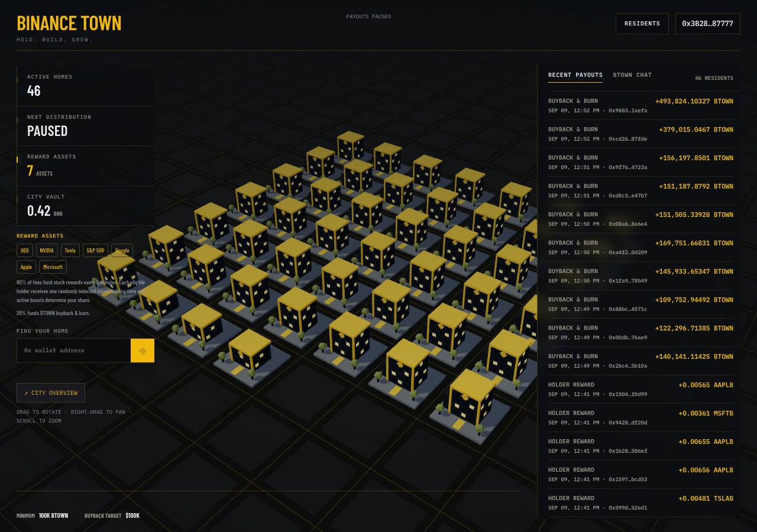Image resolution: width=757 pixels, height=532 pixels.
Task: Open City Overview button
Action: (51, 393)
